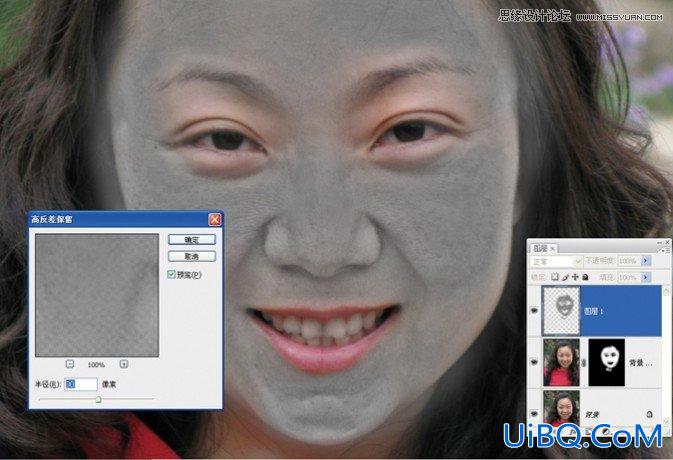Click the 背景 ... copy layer name
673x460 pixels.
[x=640, y=363]
